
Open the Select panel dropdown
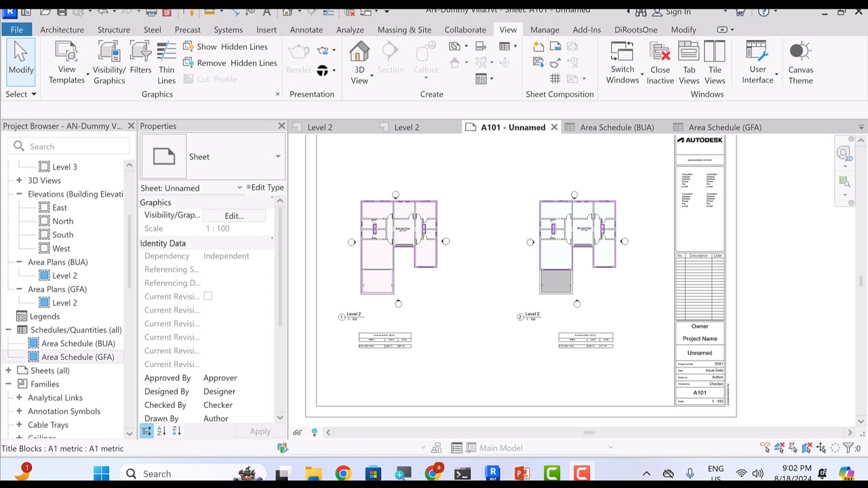[x=21, y=94]
